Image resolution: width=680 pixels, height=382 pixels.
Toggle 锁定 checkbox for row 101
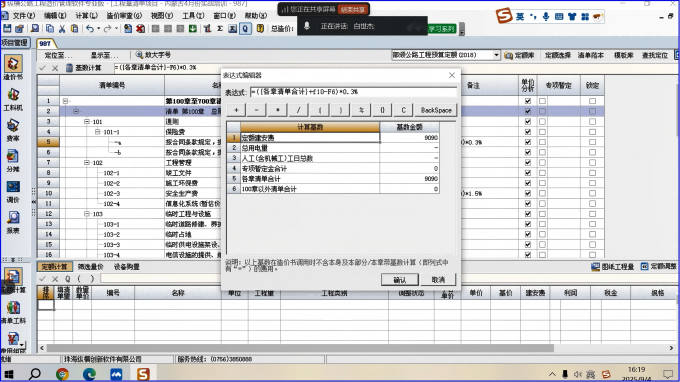point(592,121)
